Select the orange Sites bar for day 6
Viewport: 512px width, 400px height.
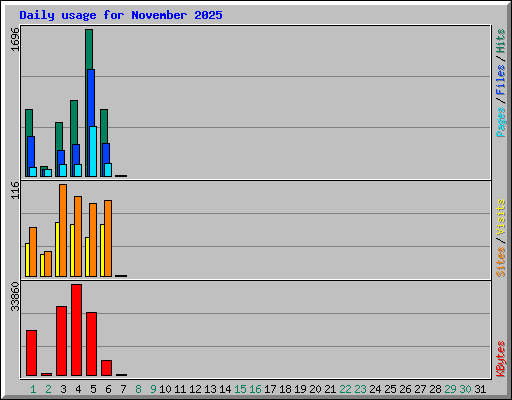coord(108,238)
